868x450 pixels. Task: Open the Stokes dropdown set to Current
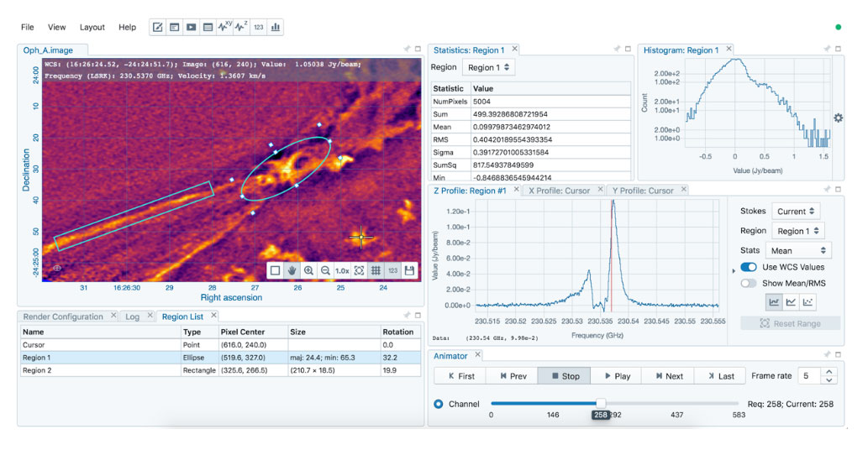click(x=797, y=212)
